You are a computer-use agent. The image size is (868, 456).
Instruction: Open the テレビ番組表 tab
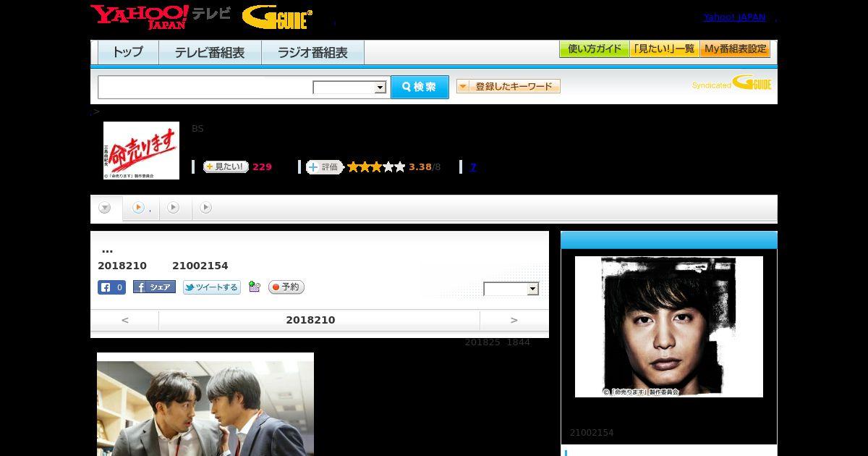click(x=210, y=52)
